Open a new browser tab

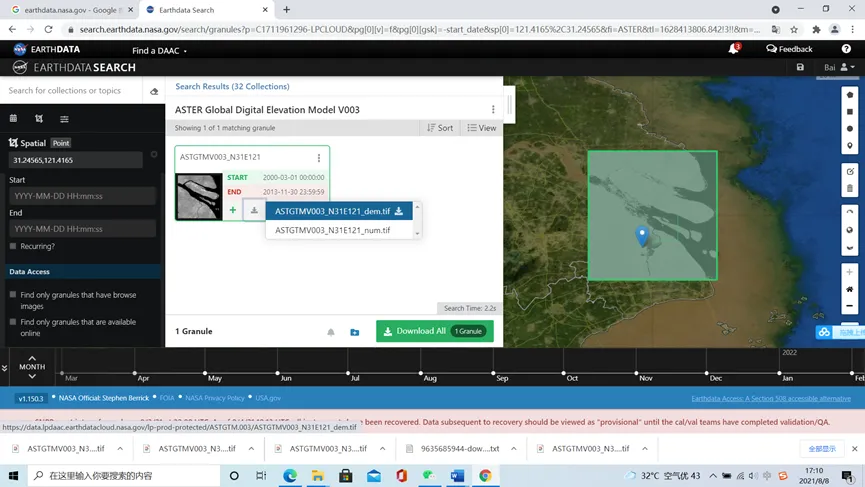(286, 10)
